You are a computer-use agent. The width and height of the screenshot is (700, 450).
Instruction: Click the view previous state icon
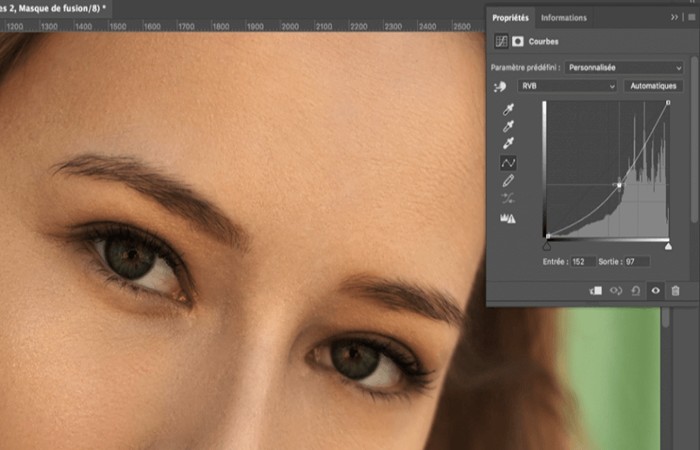616,291
